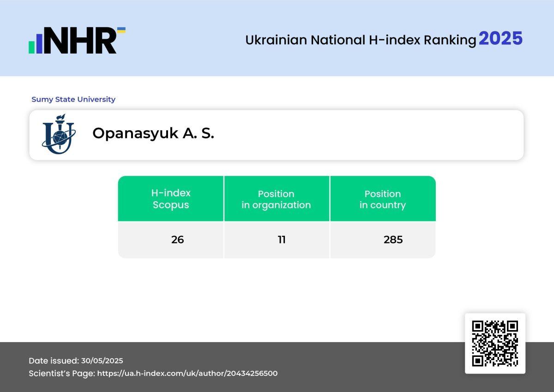Click the year 2025 in header

(500, 39)
